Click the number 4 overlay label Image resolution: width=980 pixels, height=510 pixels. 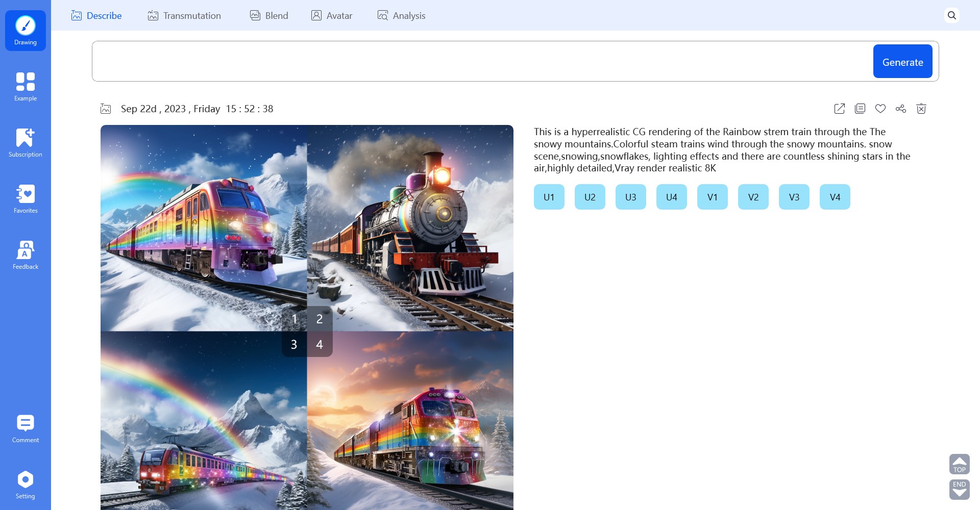coord(320,344)
